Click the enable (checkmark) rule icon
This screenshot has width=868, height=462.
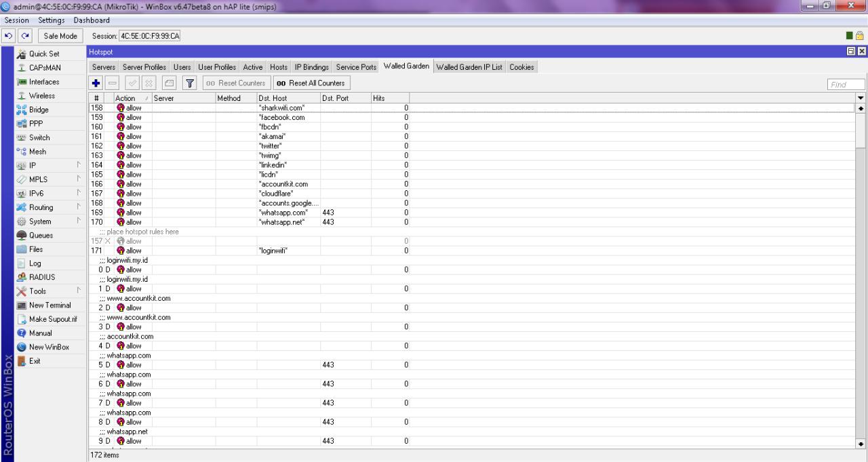(133, 83)
